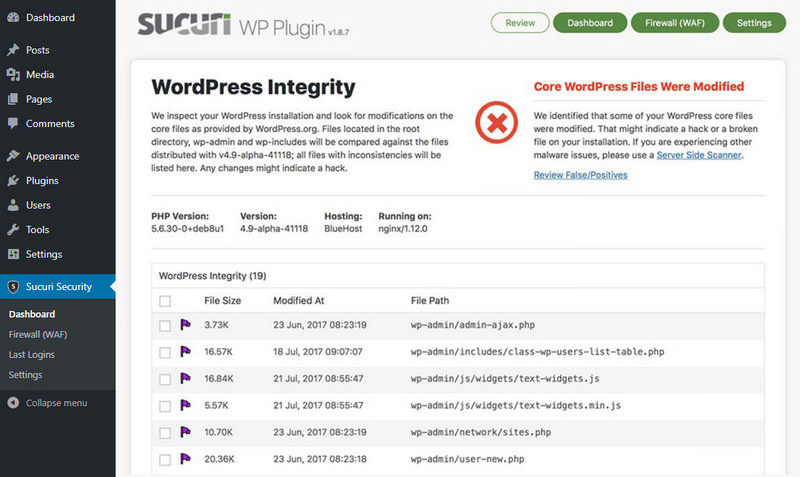Click the green Dashboard button at top
This screenshot has height=477, width=800.
[x=590, y=23]
